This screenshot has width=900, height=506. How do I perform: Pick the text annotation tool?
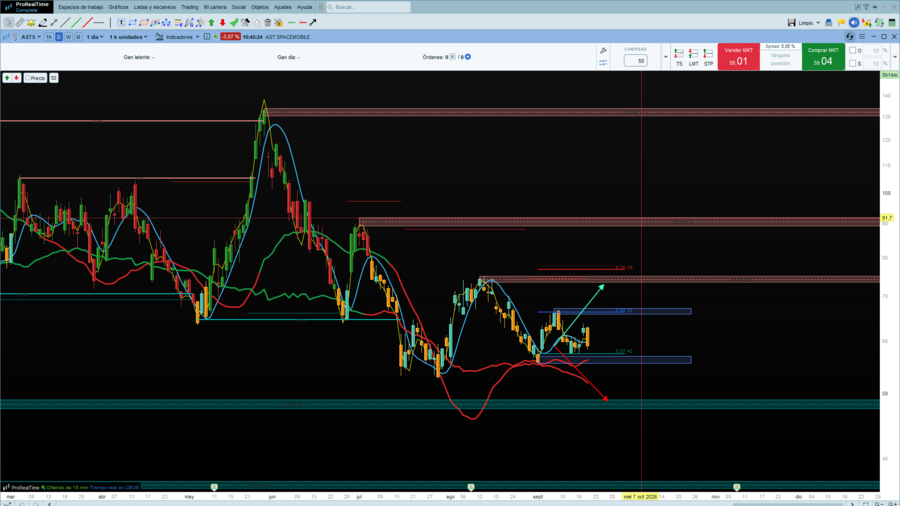[121, 22]
